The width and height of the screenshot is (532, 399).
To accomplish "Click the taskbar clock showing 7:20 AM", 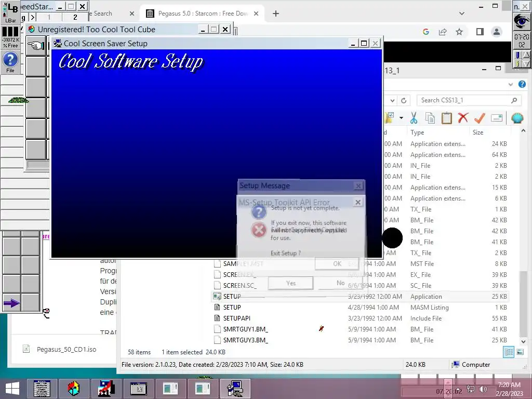I will point(509,389).
